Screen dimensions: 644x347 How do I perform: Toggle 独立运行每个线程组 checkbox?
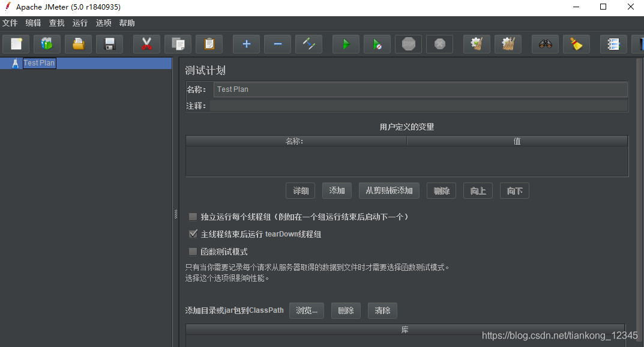pos(193,216)
